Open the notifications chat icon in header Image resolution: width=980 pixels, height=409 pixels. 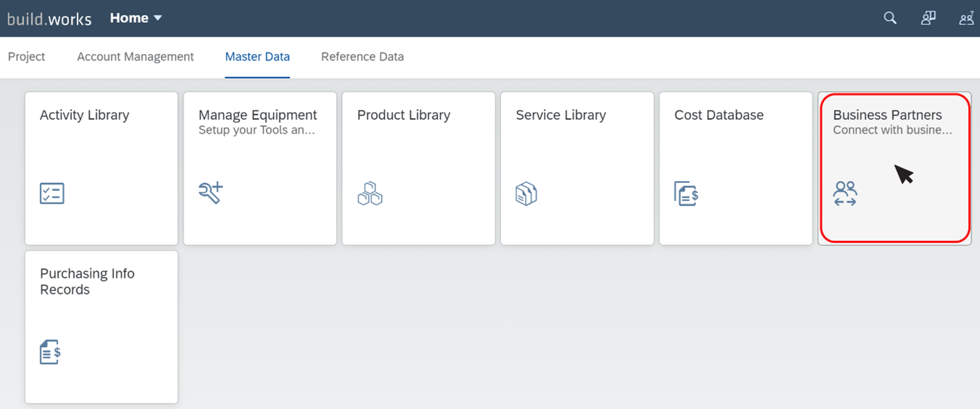(x=928, y=18)
